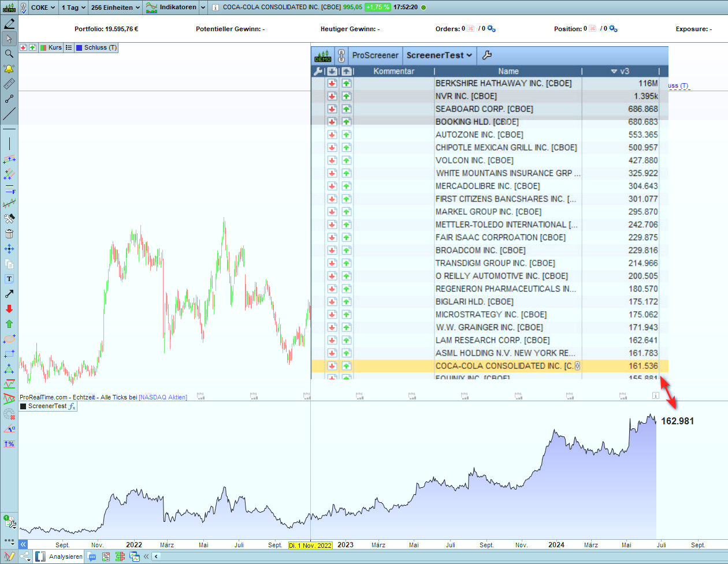Image resolution: width=728 pixels, height=564 pixels.
Task: Select the horizontal line tool
Action: coord(9,129)
